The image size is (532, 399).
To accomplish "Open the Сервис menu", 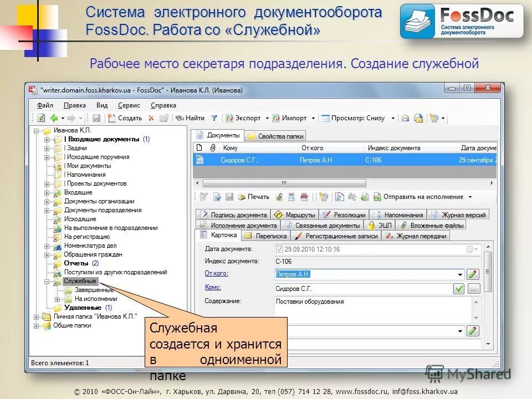I will [x=129, y=105].
